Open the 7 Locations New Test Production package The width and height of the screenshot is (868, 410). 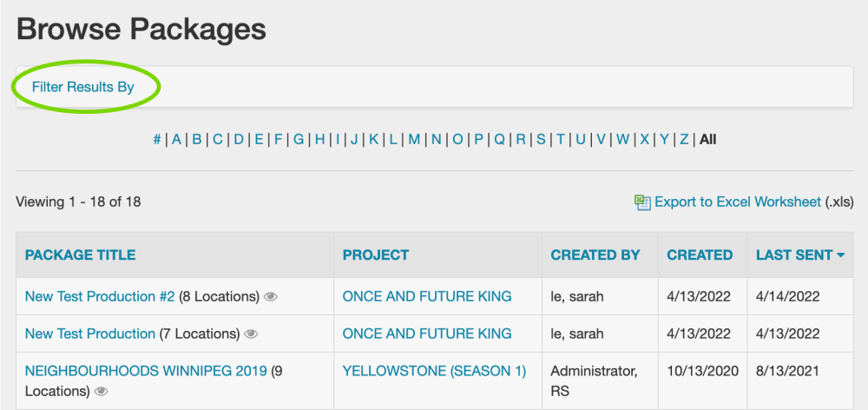coord(89,334)
